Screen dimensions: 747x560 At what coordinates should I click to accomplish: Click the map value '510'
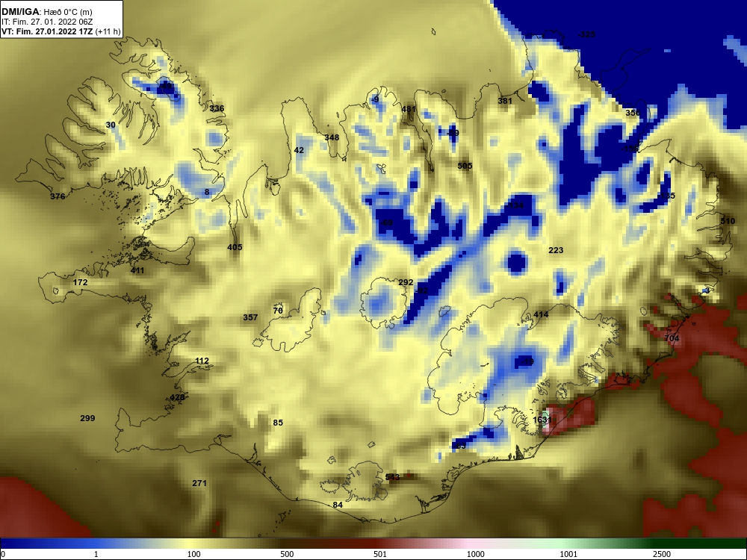point(728,221)
